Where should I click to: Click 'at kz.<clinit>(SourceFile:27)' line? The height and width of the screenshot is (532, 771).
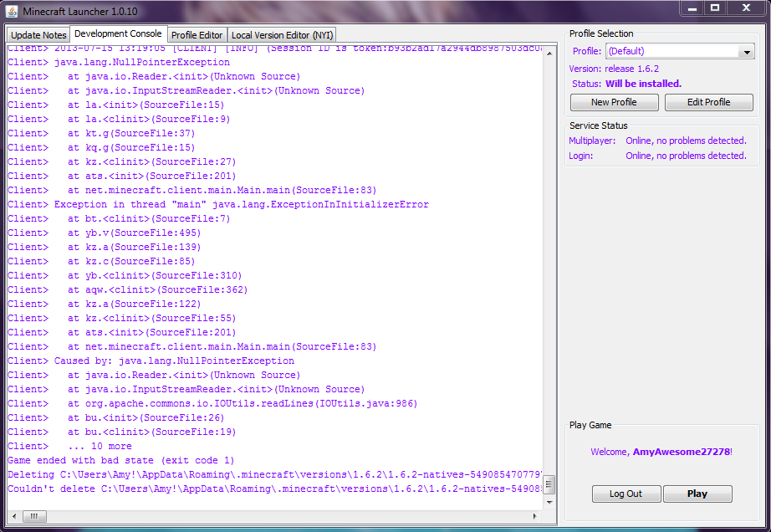tap(122, 161)
